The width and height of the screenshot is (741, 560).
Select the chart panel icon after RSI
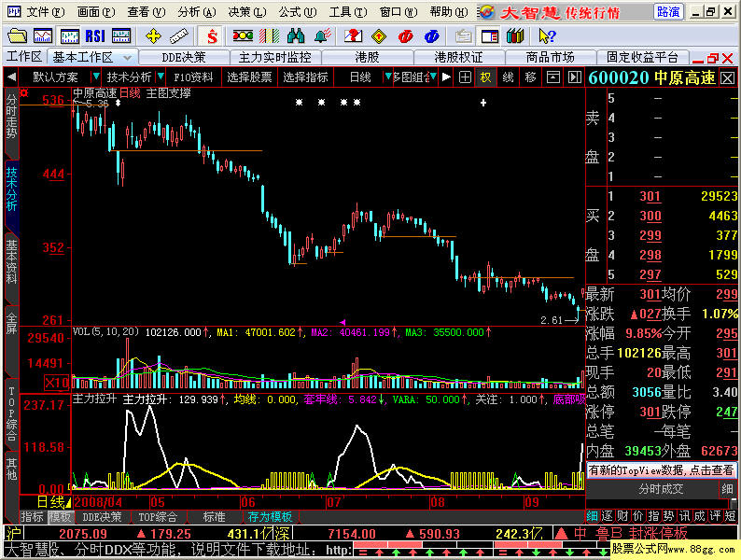click(121, 35)
